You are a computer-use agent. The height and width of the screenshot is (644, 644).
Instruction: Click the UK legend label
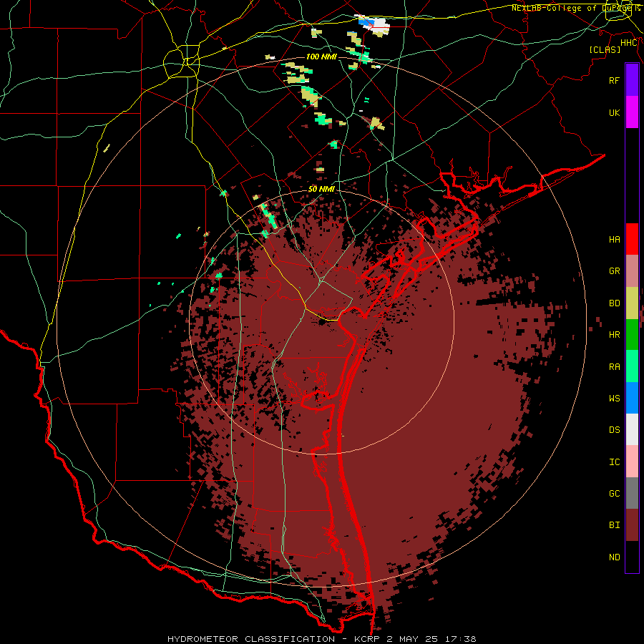coord(614,112)
